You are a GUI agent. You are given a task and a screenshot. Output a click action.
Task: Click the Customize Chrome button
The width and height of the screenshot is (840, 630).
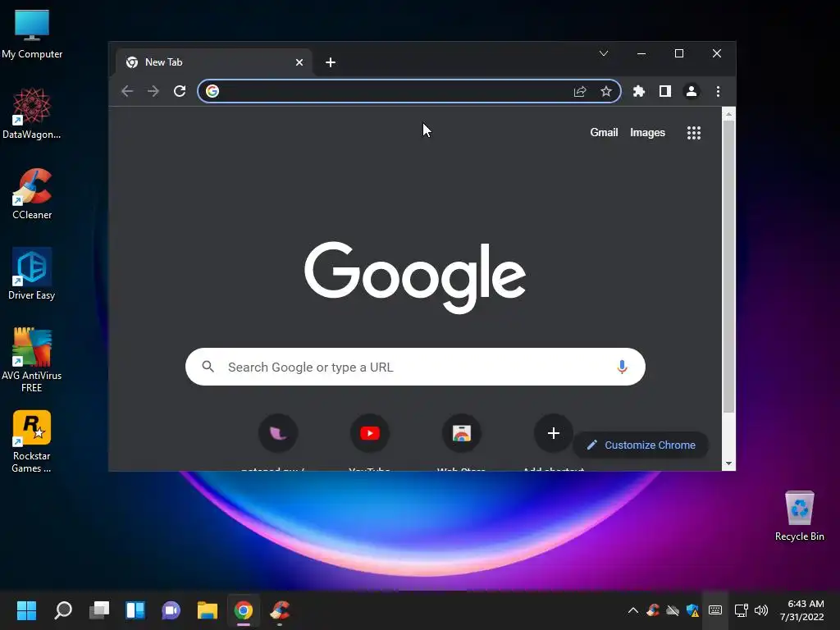coord(641,445)
